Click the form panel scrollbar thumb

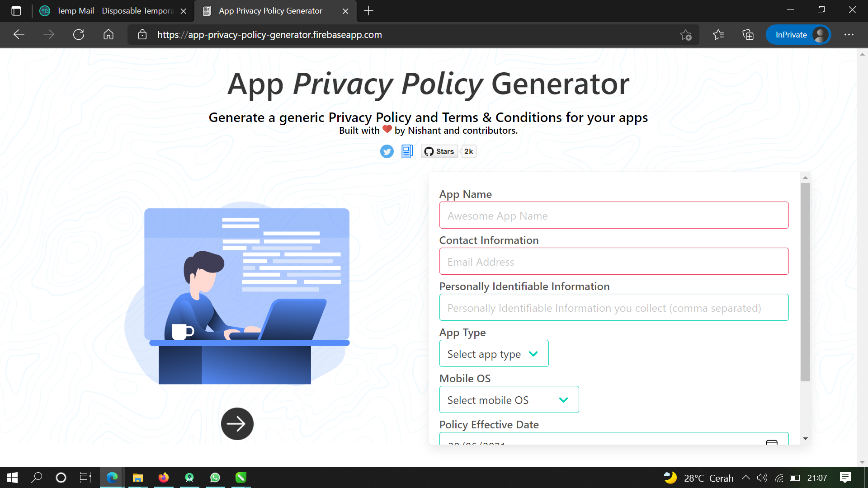(x=805, y=282)
